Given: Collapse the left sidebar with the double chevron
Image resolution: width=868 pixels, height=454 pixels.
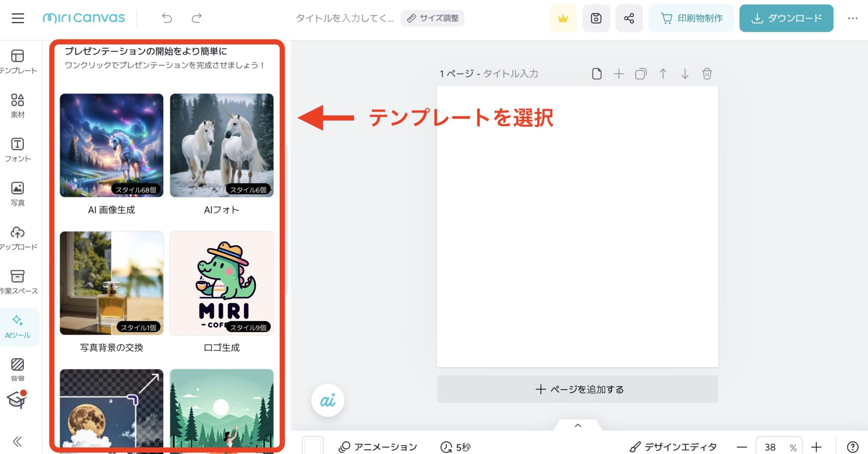Looking at the screenshot, I should [x=17, y=441].
